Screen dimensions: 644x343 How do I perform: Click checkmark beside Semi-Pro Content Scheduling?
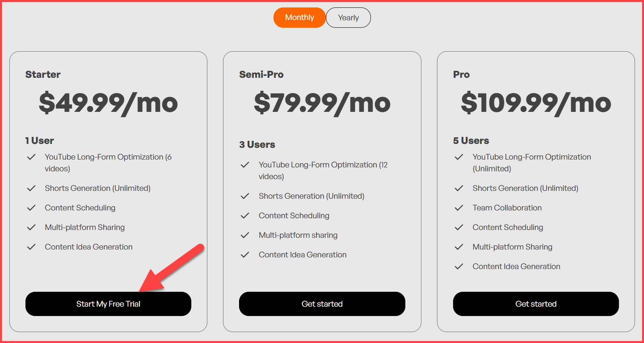(245, 215)
